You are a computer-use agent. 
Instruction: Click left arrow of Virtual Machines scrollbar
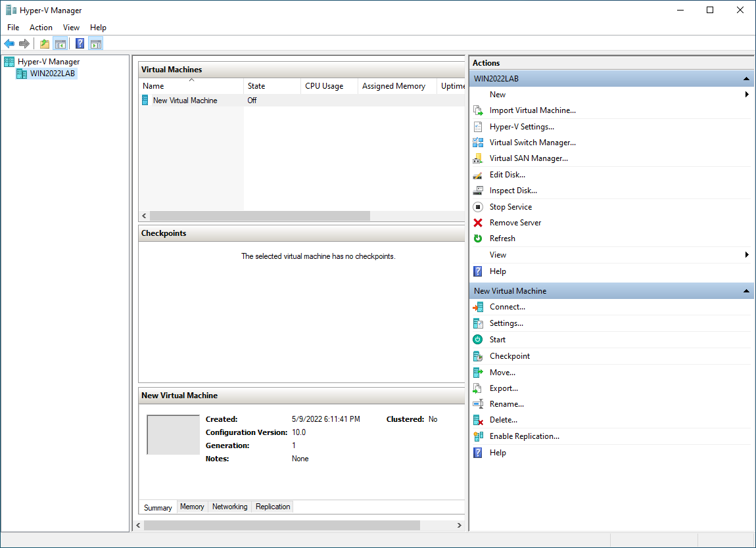point(144,216)
